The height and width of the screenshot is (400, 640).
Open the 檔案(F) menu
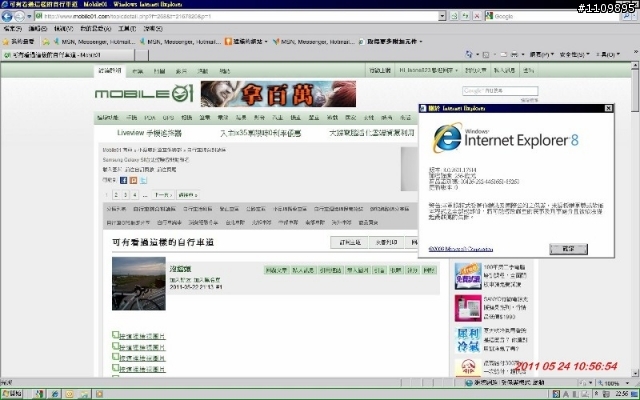click(13, 29)
